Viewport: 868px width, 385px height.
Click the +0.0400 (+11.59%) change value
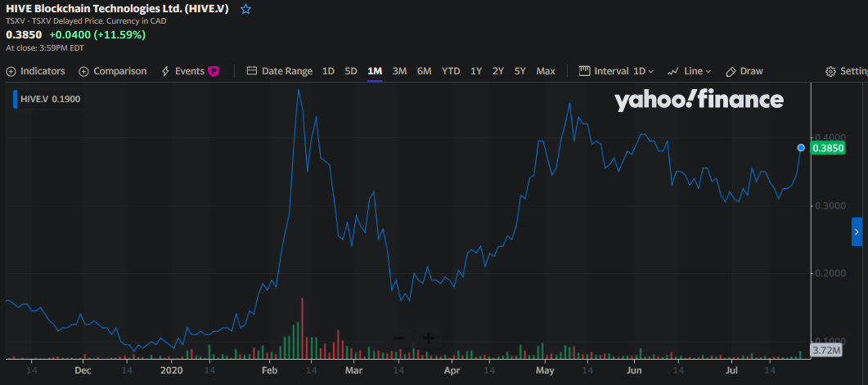point(97,34)
